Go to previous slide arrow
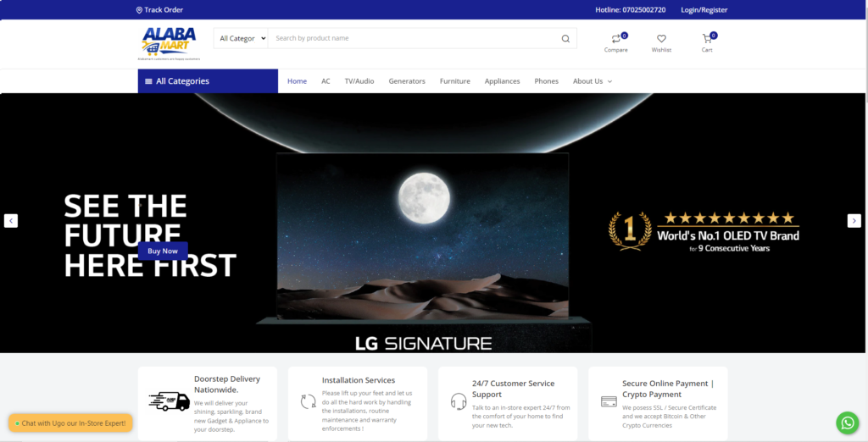This screenshot has width=868, height=442. (x=11, y=221)
